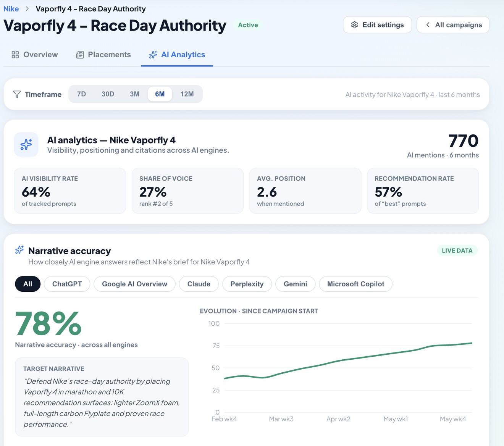Click the Target Narrative quote box
This screenshot has height=446, width=504.
102,397
